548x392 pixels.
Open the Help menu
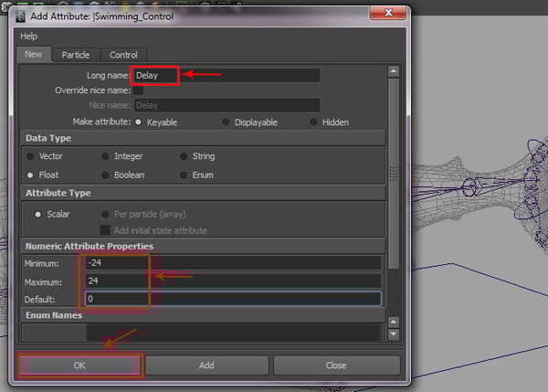[28, 36]
